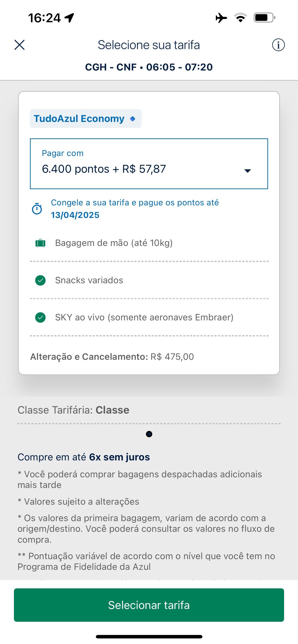The height and width of the screenshot is (644, 298).
Task: Tap the blue diamond beside TudoAzul Economy
Action: (133, 119)
